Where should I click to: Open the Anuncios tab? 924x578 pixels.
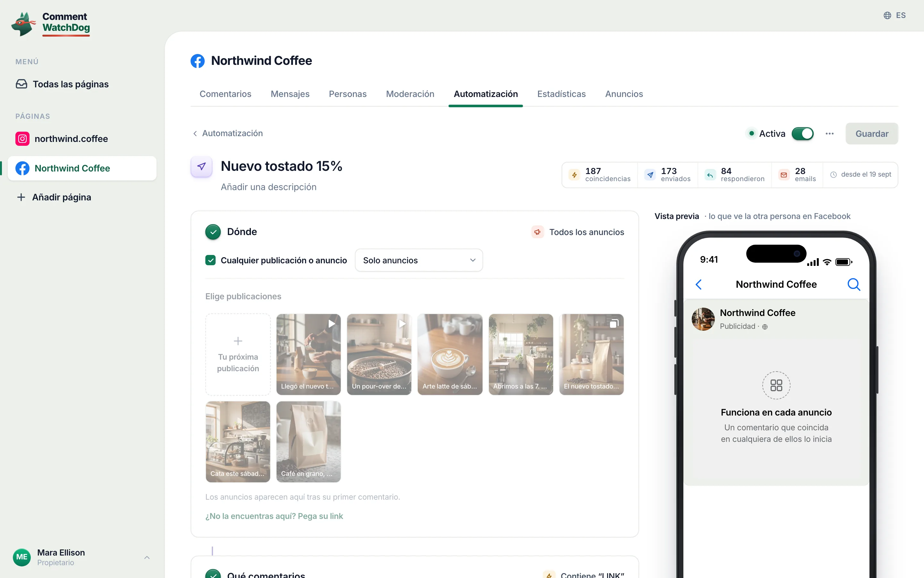pyautogui.click(x=624, y=94)
